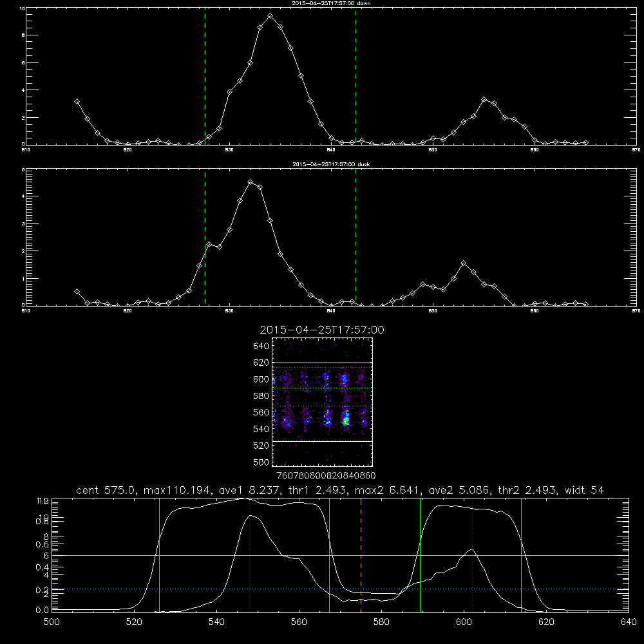Screen dimensions: 644x644
Task: Click bottom plot x-axis label '560'
Action: click(x=299, y=622)
